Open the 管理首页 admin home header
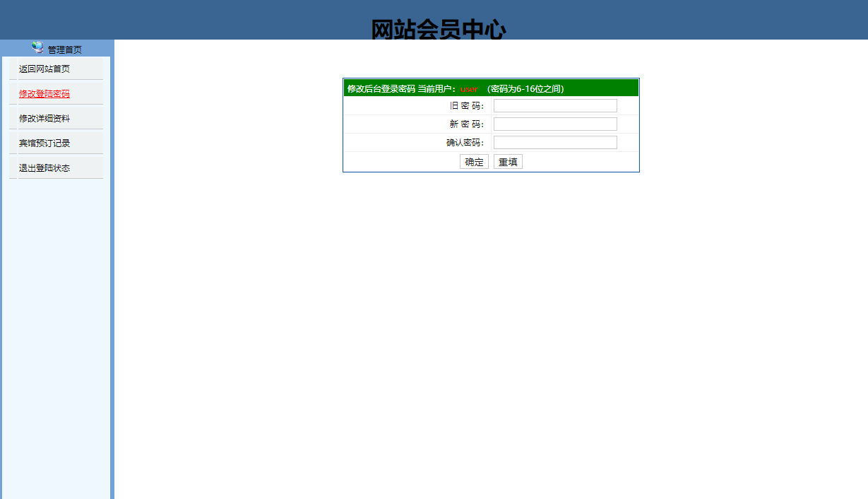This screenshot has width=868, height=499. 64,49
